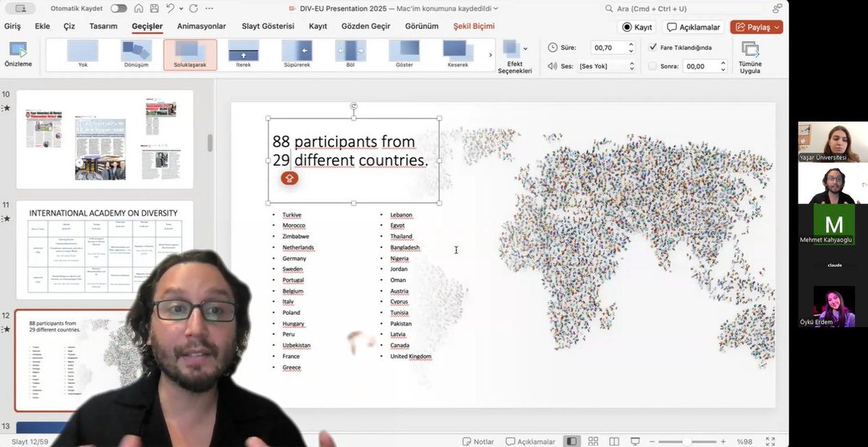Image resolution: width=868 pixels, height=447 pixels.
Task: Click the Öykü Erdem participant video
Action: [x=833, y=307]
